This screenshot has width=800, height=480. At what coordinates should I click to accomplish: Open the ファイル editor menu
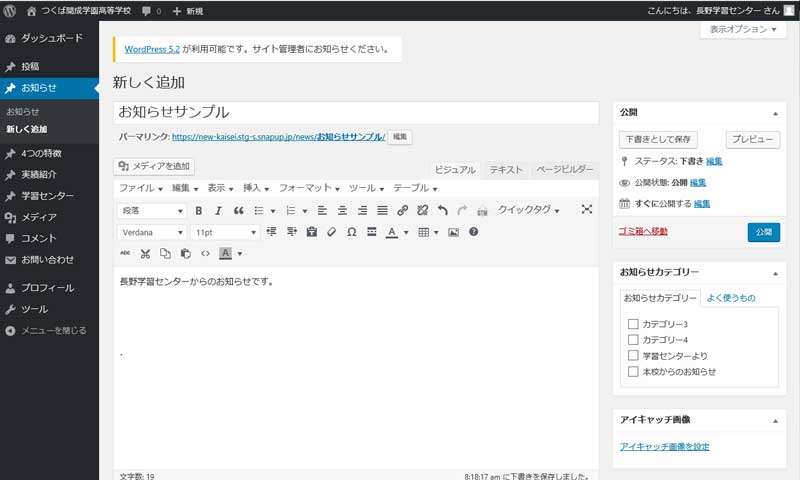[x=140, y=188]
